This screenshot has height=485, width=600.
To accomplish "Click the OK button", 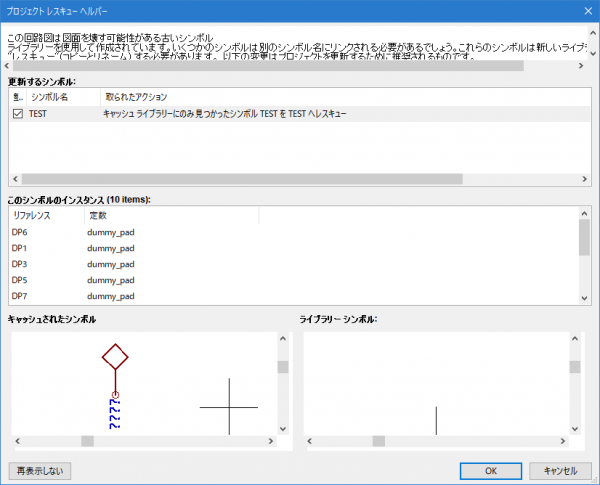I will 491,470.
